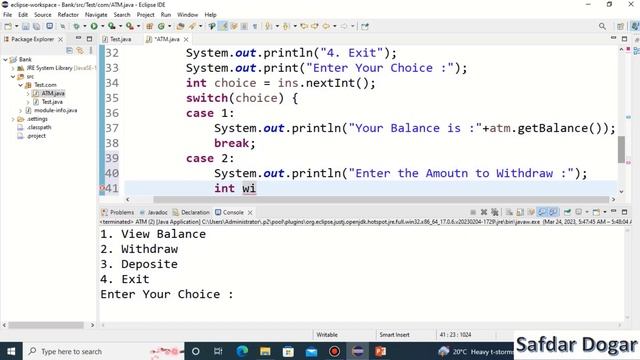Click the Back navigation arrow in toolbar

point(326,26)
